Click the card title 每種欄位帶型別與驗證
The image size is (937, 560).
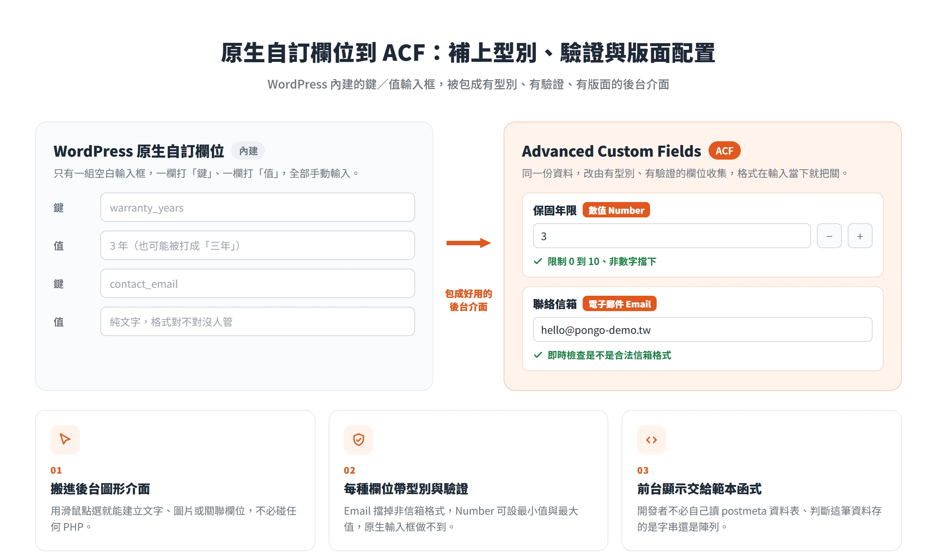tap(406, 489)
